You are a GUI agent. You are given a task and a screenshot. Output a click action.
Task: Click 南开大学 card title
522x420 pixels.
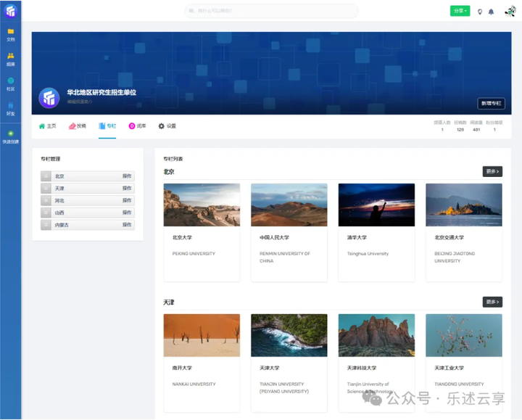[182, 368]
